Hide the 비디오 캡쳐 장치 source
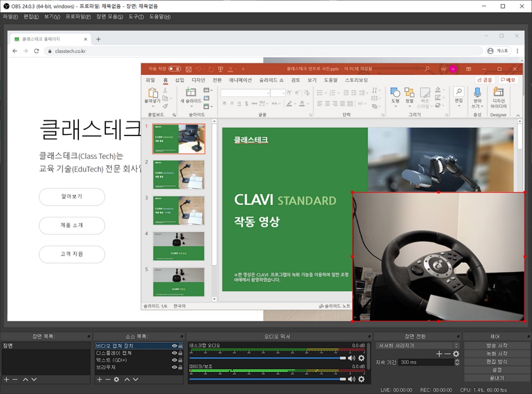Image resolution: width=532 pixels, height=394 pixels. 174,346
